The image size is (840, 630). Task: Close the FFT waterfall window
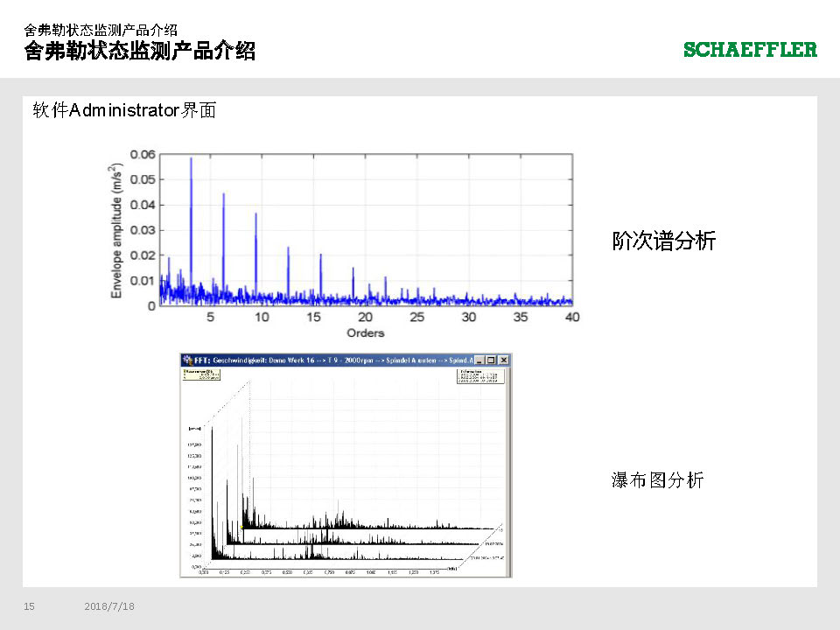pyautogui.click(x=503, y=360)
